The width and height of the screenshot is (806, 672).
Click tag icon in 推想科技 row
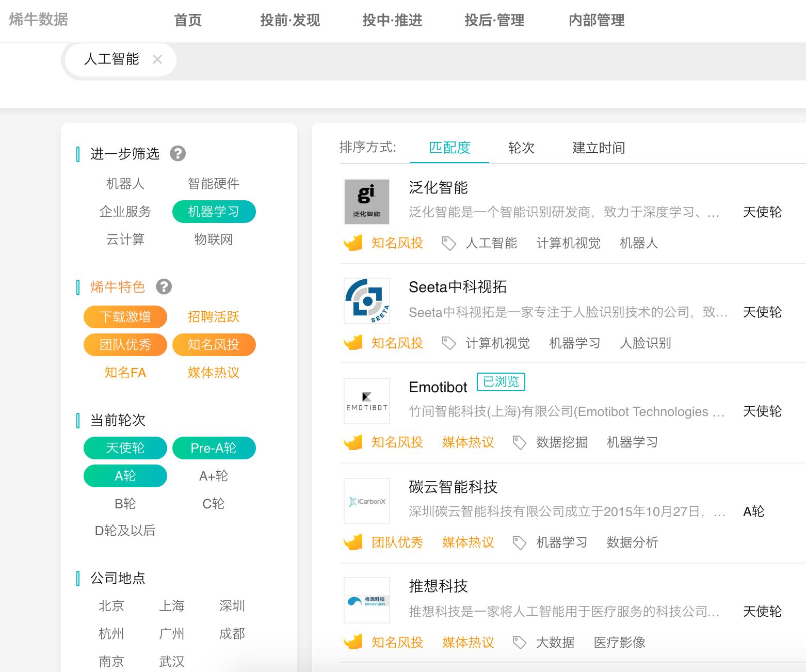(x=520, y=643)
